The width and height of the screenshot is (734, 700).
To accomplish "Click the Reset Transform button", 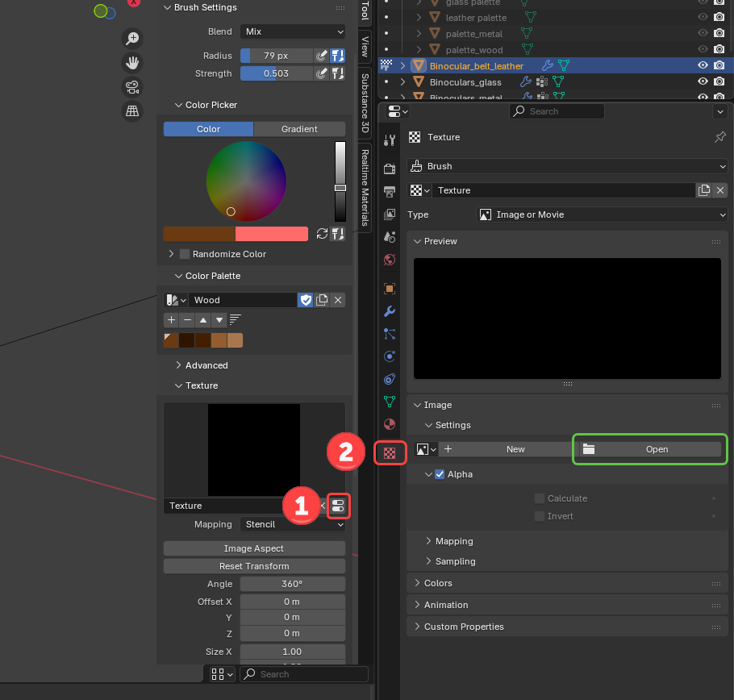I will pyautogui.click(x=253, y=565).
